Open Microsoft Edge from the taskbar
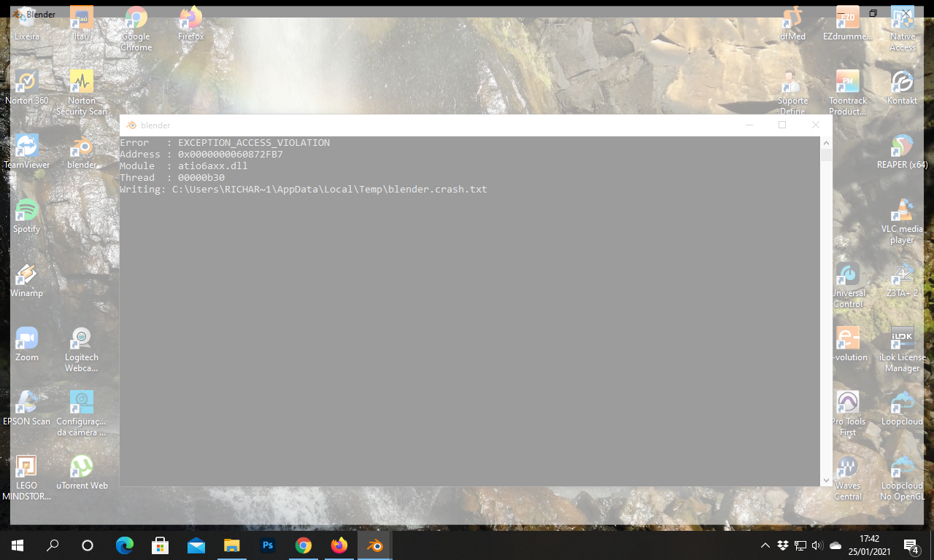The width and height of the screenshot is (934, 560). pyautogui.click(x=125, y=545)
